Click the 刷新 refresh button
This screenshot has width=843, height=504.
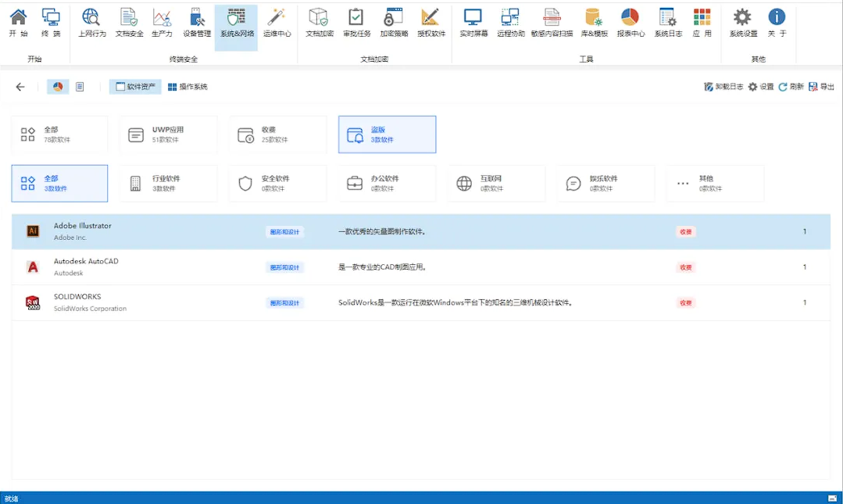[791, 87]
